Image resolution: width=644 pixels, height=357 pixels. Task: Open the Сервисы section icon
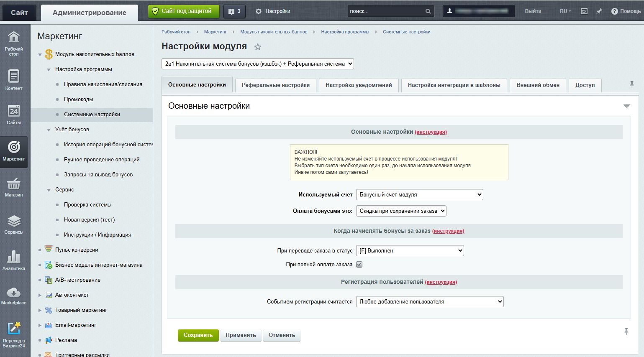[14, 224]
